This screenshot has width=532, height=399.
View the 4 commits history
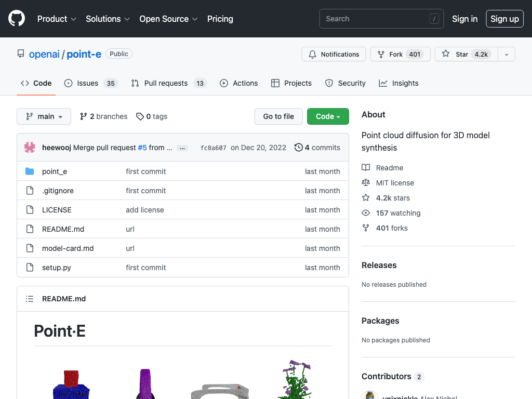317,148
